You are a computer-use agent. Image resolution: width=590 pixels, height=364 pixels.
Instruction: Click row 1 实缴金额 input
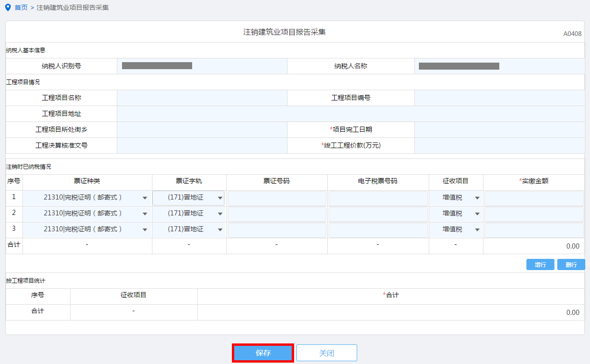(534, 199)
